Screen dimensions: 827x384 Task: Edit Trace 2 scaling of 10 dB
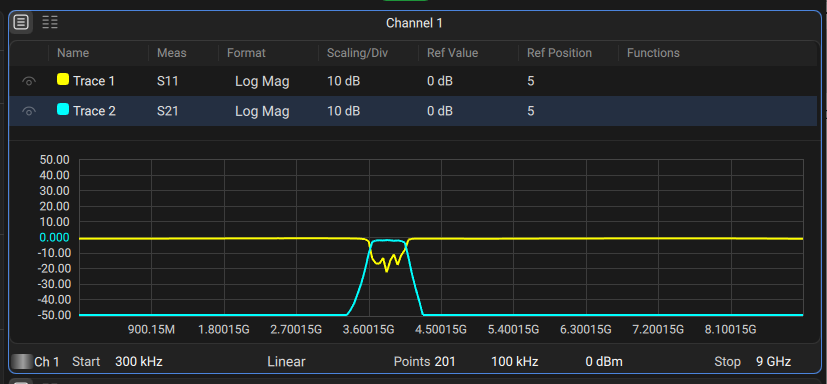click(x=344, y=111)
